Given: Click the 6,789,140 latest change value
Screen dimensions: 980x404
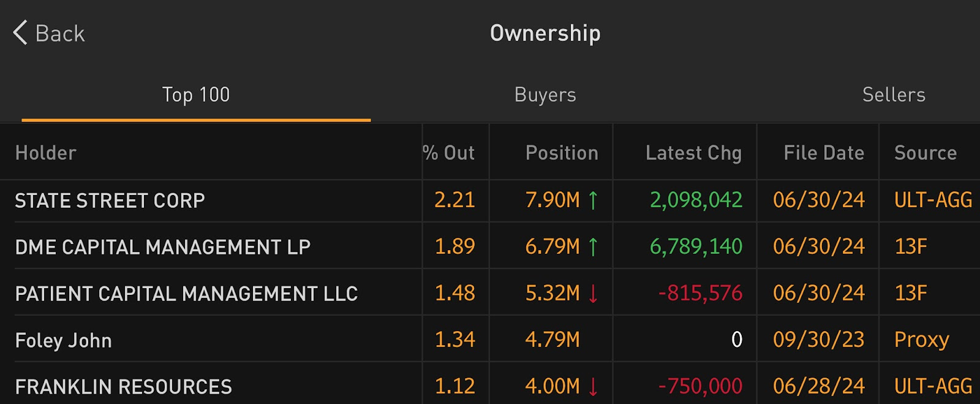Looking at the screenshot, I should tap(696, 247).
